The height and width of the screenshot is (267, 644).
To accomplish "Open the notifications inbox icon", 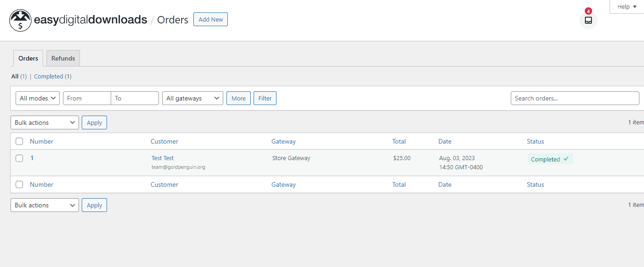I will coord(588,20).
